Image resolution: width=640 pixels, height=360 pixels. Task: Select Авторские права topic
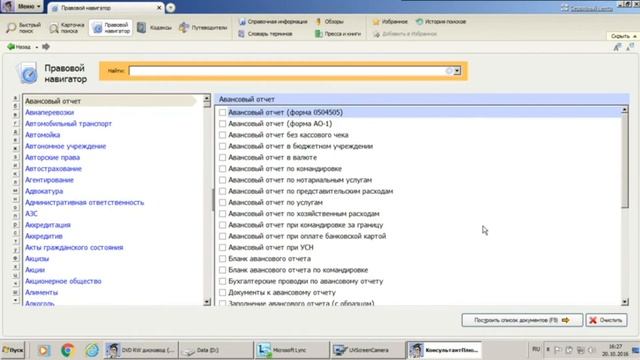(x=52, y=157)
